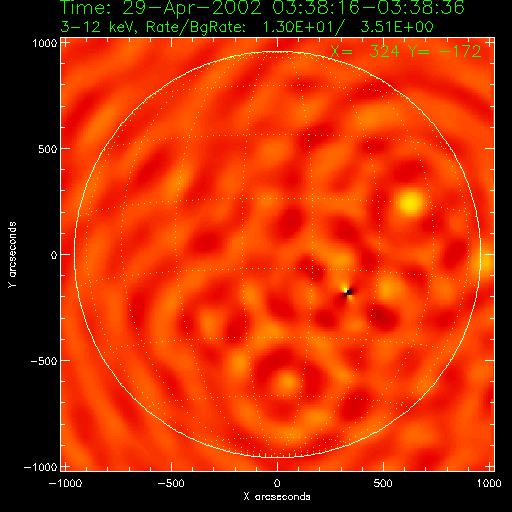Click the Y-axis tick label 1000
Image resolution: width=512 pixels, height=512 pixels.
tap(45, 43)
